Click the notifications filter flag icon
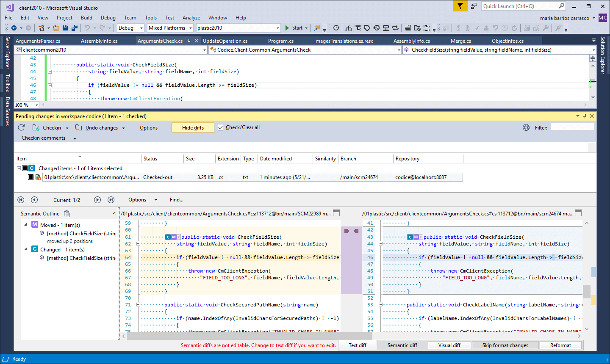610x364 pixels. [460, 6]
